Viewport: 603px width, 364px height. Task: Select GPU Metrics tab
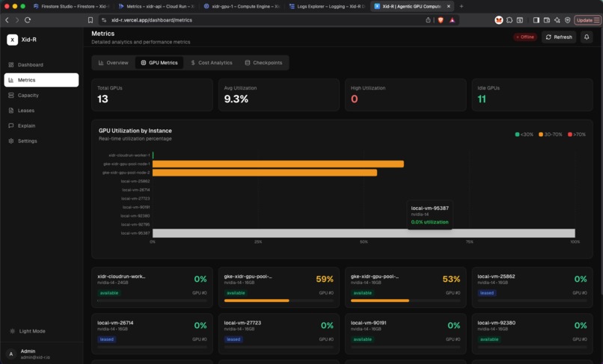coord(159,63)
